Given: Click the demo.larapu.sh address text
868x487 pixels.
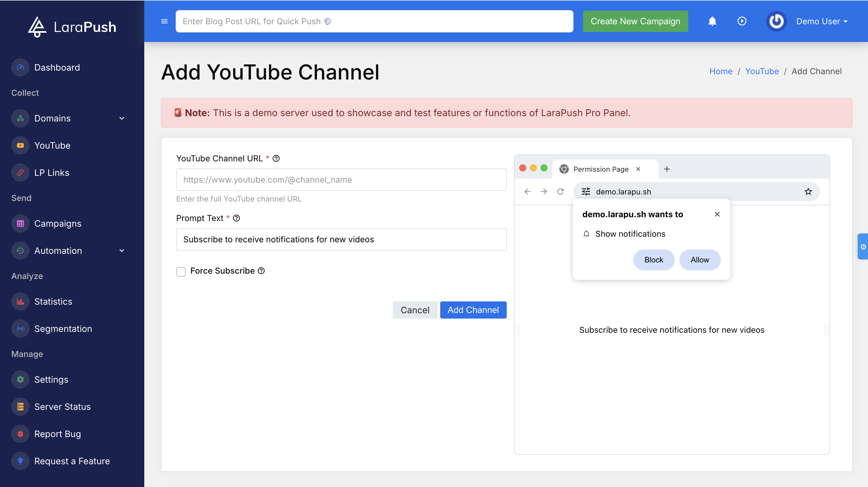Looking at the screenshot, I should (624, 191).
